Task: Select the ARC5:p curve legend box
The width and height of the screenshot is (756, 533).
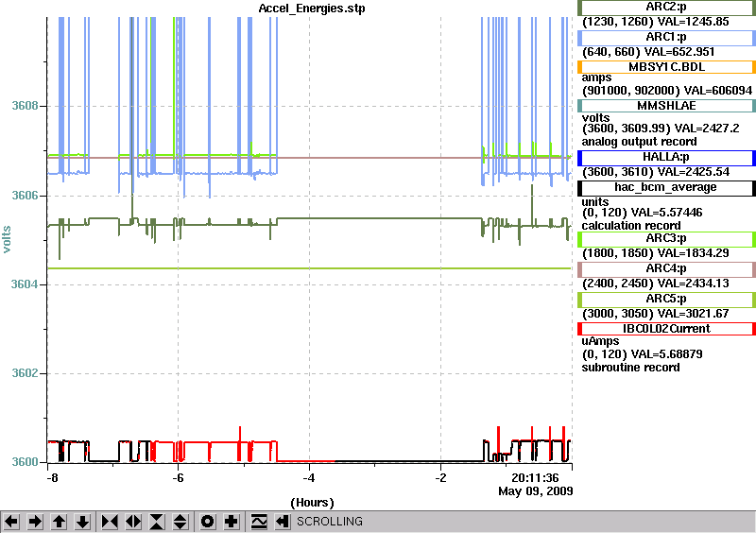Action: tap(666, 299)
